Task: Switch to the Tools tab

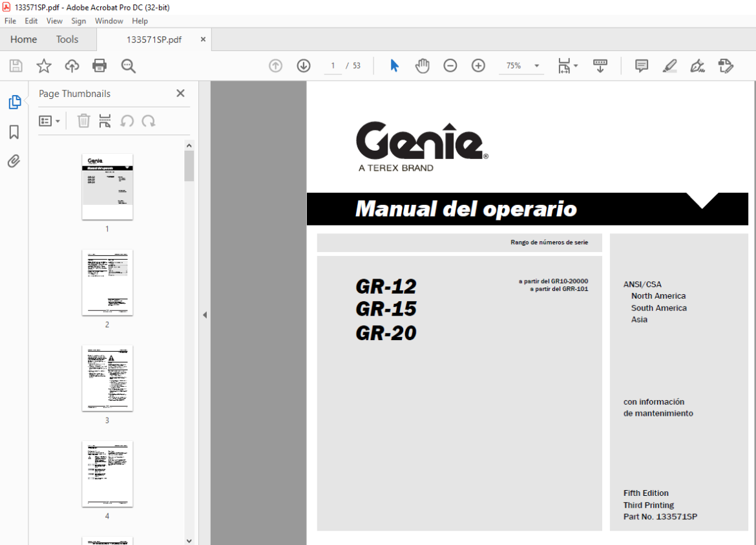Action: click(x=67, y=39)
